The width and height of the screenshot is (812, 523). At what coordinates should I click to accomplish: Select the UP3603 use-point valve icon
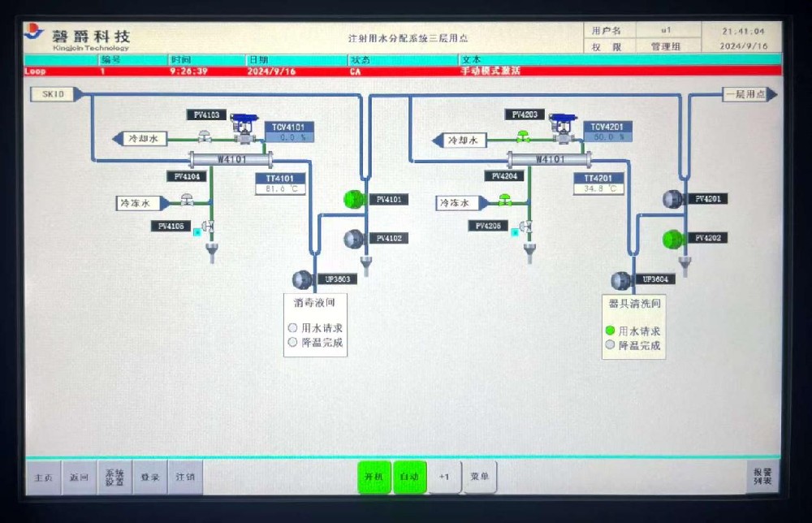click(303, 279)
